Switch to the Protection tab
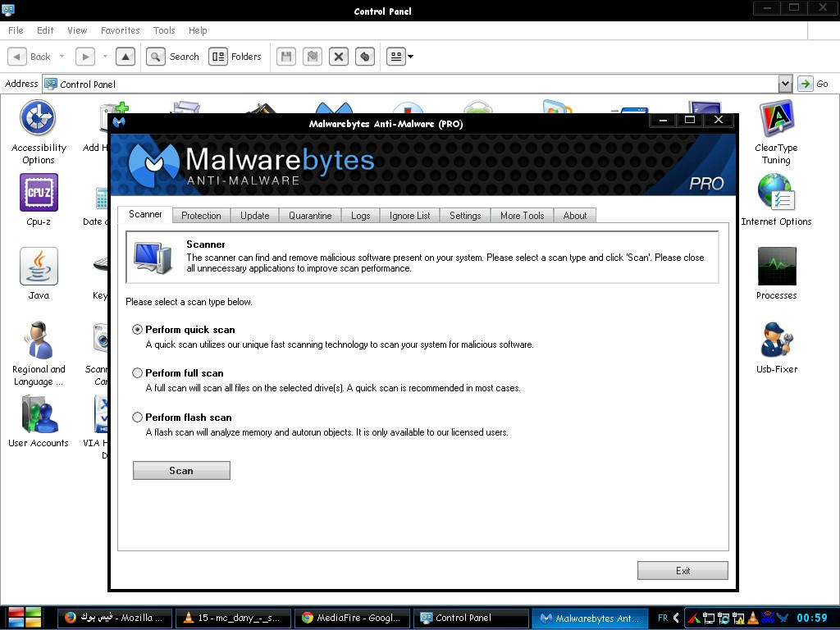 (201, 216)
